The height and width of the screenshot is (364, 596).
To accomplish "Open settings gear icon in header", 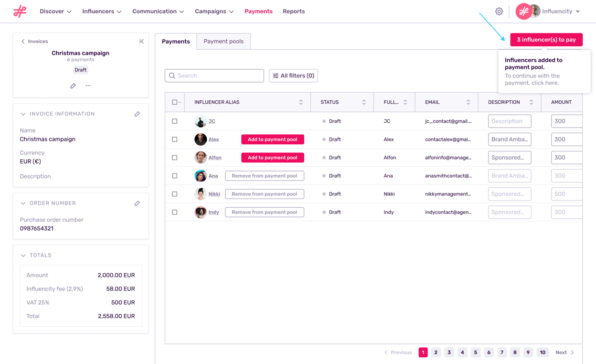I will (499, 11).
